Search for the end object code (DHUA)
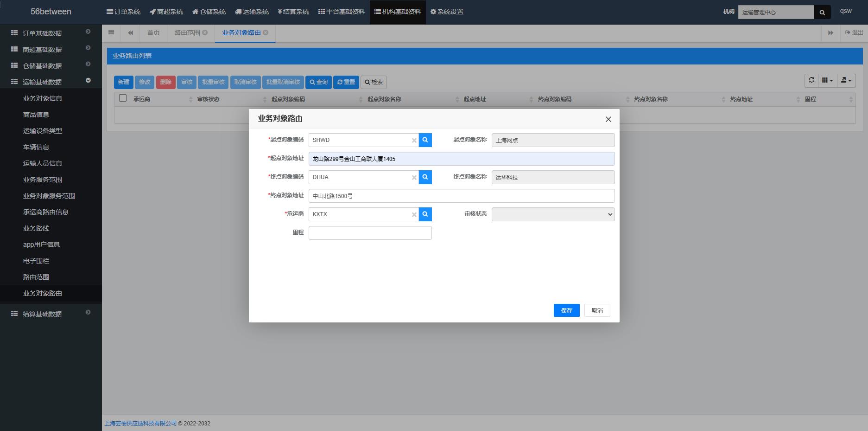868x431 pixels. [425, 177]
